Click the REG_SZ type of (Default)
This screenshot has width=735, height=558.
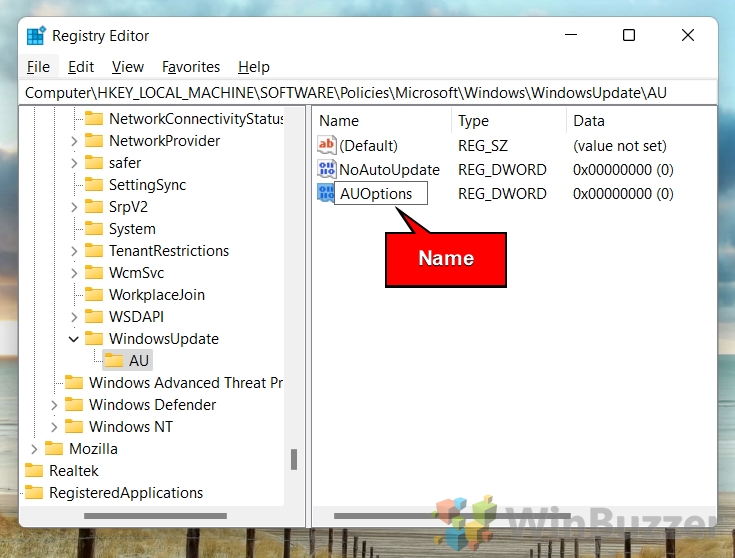pos(483,146)
